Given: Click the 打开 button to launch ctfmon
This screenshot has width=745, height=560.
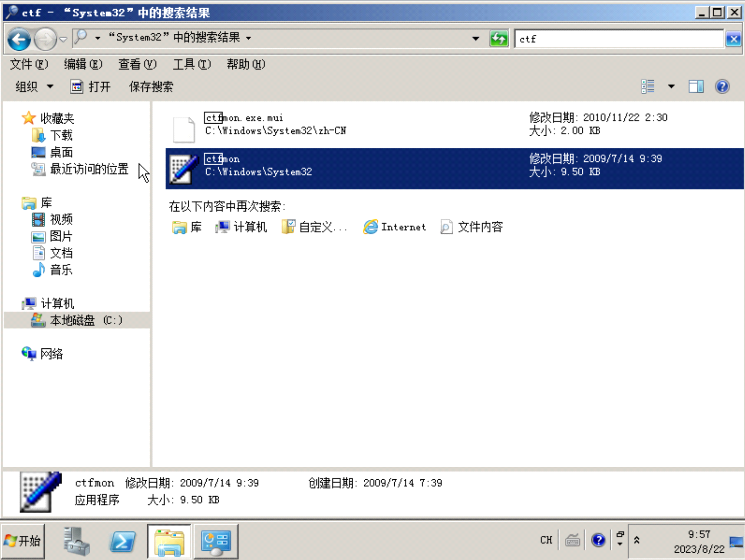Looking at the screenshot, I should tap(91, 86).
